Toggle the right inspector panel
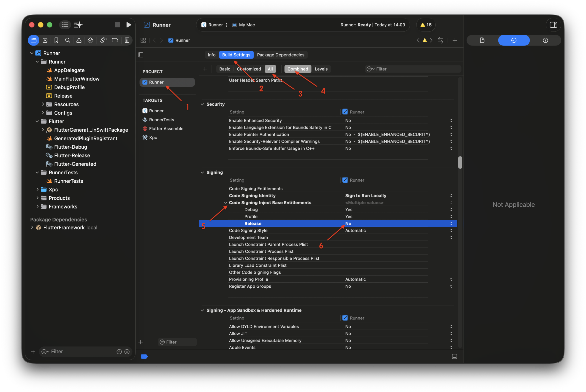This screenshot has height=392, width=586. (x=553, y=25)
